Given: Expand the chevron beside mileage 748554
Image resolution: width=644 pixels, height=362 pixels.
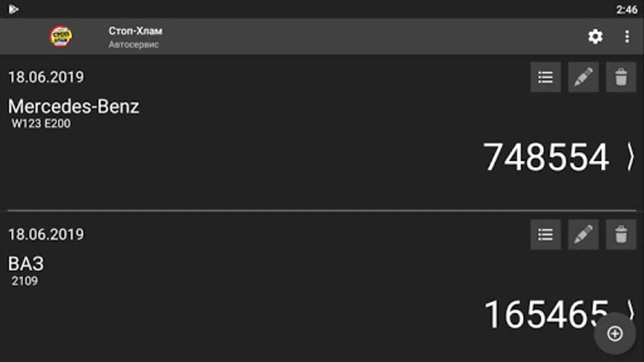Looking at the screenshot, I should [x=630, y=157].
